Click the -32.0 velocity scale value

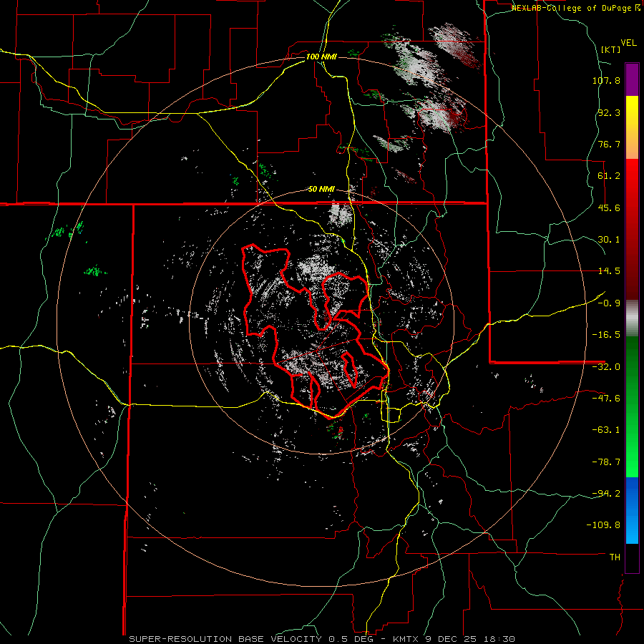pyautogui.click(x=606, y=367)
